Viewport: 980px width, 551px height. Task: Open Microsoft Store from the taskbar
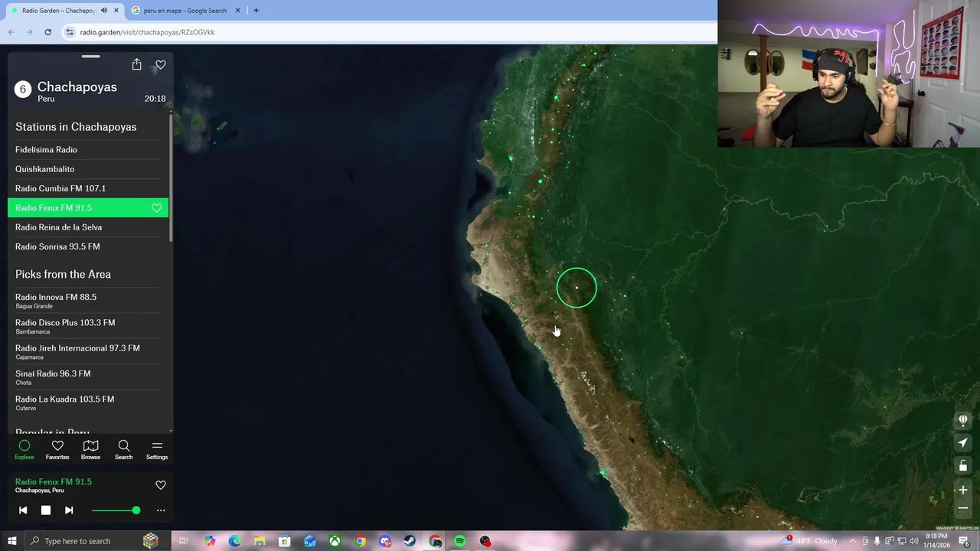coord(284,541)
